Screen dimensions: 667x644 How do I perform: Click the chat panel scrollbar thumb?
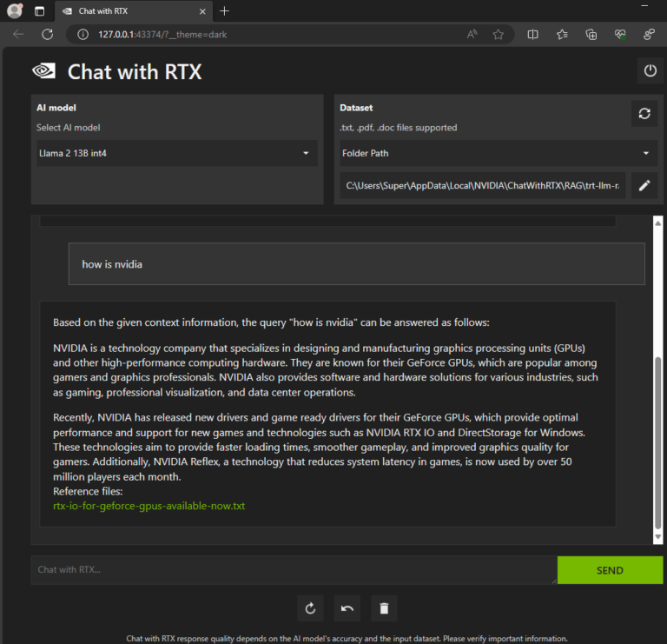tap(657, 442)
